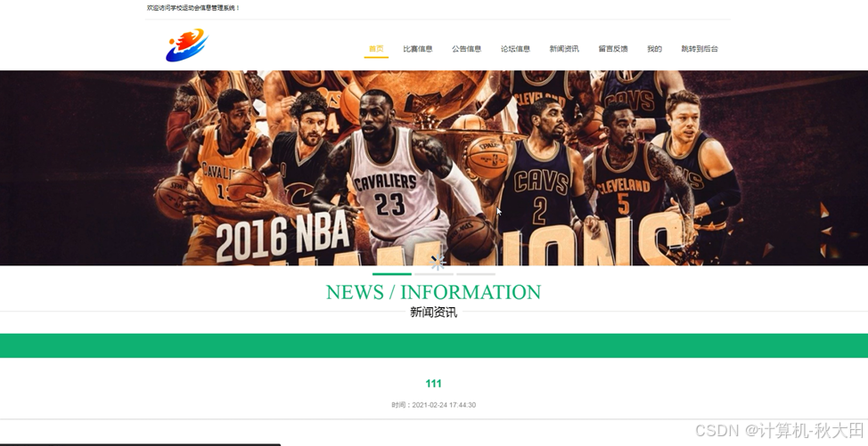Switch to the second carousel indicator
The width and height of the screenshot is (868, 446).
434,273
